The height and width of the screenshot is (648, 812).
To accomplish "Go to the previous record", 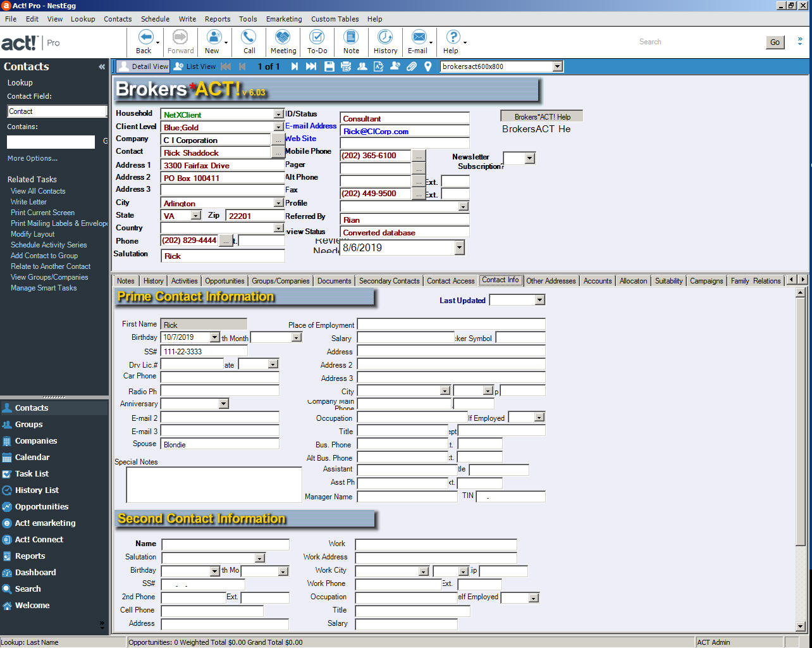I will point(242,66).
